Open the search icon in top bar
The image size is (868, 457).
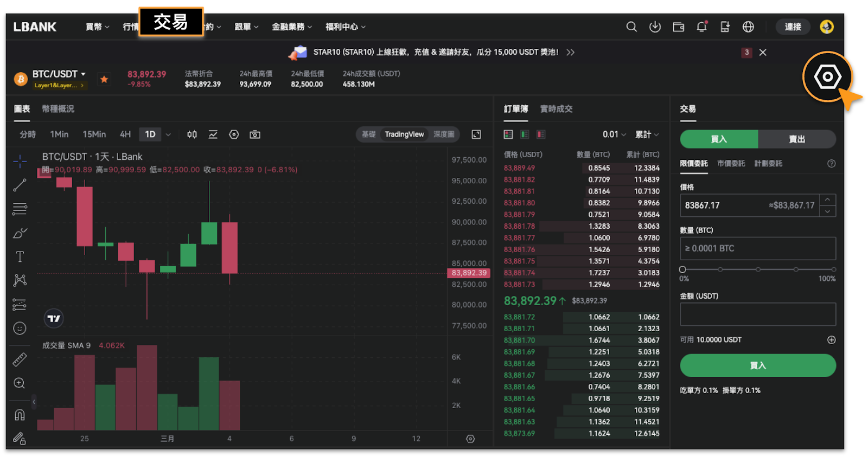(x=631, y=27)
